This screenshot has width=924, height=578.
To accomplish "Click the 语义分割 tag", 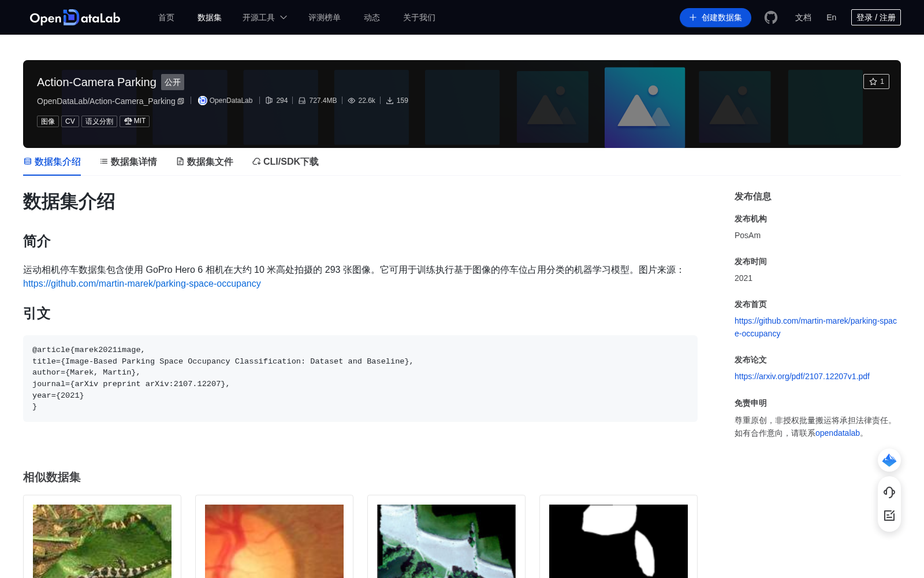I will tap(99, 121).
